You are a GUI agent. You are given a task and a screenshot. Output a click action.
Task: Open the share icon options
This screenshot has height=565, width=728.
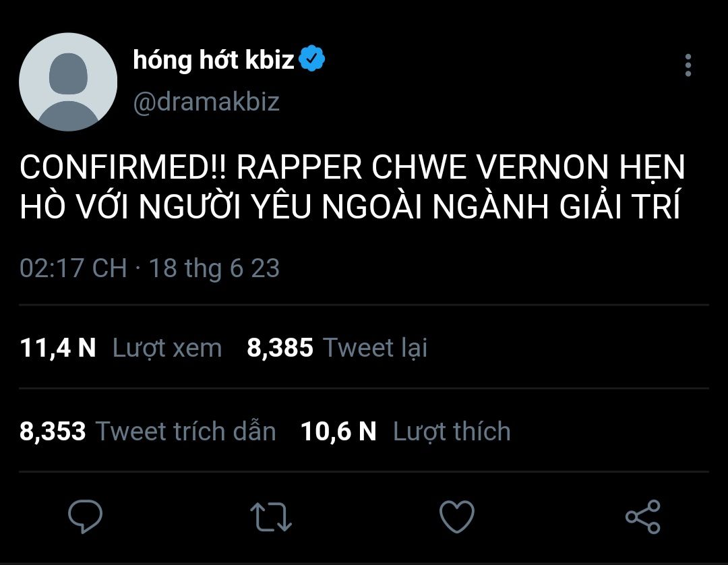[x=642, y=516]
